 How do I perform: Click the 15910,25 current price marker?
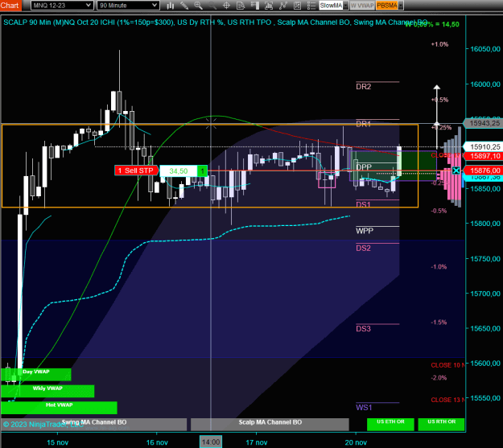point(484,147)
